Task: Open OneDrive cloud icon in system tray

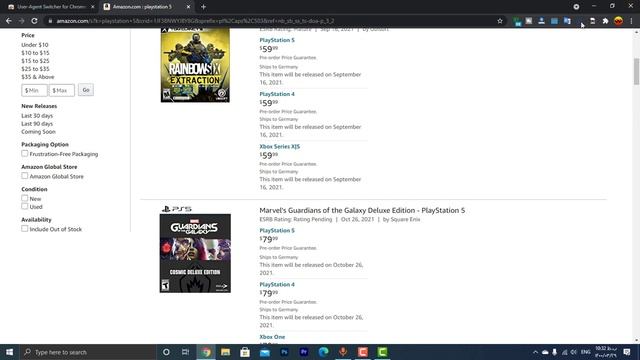Action: [x=545, y=352]
